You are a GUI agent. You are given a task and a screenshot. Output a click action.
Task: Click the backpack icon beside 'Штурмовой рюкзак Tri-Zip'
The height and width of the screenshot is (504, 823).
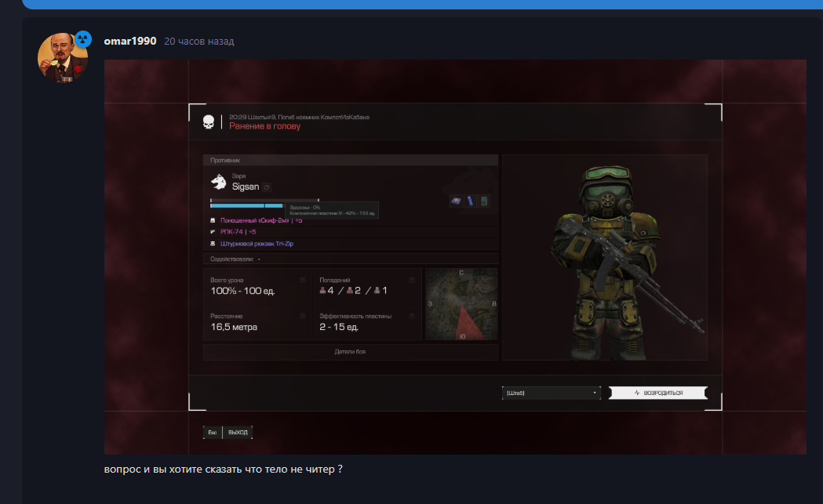213,244
